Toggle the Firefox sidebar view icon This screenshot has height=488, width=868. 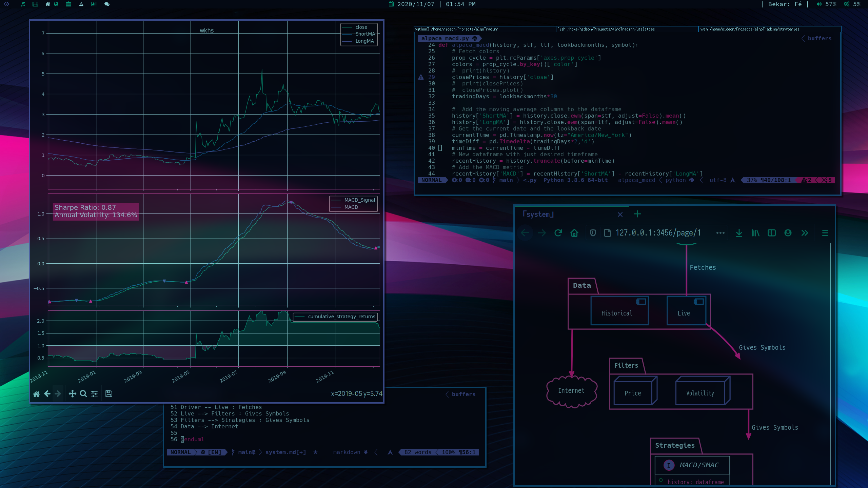coord(772,233)
